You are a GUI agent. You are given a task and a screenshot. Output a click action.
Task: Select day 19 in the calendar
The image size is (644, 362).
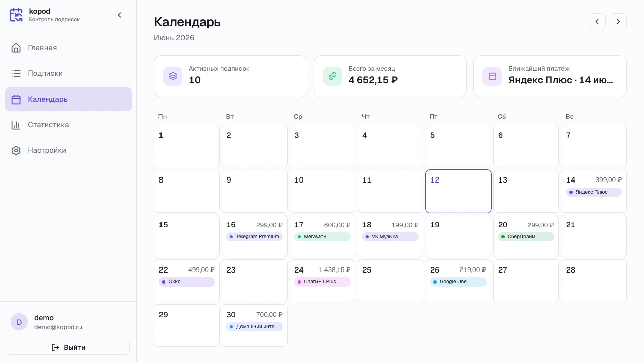pyautogui.click(x=458, y=236)
